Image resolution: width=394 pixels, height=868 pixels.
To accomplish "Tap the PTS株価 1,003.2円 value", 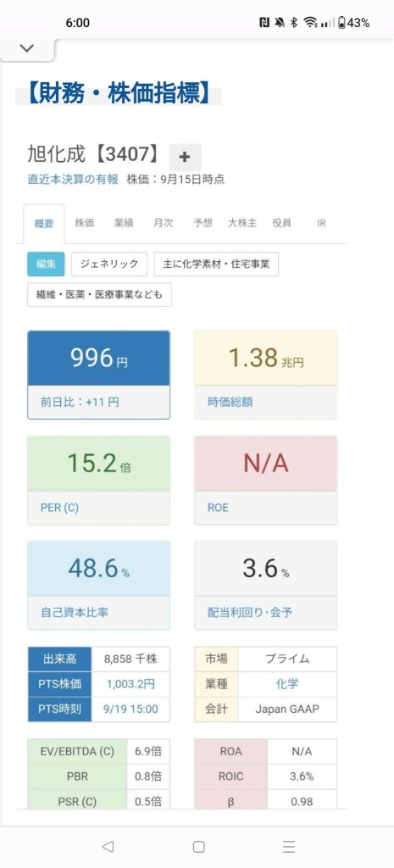I will 130,684.
